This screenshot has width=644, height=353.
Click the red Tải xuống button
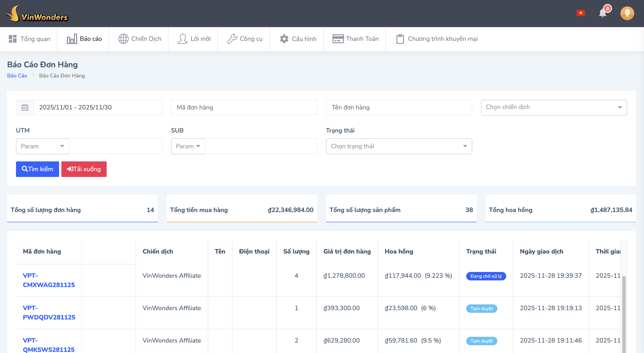84,169
